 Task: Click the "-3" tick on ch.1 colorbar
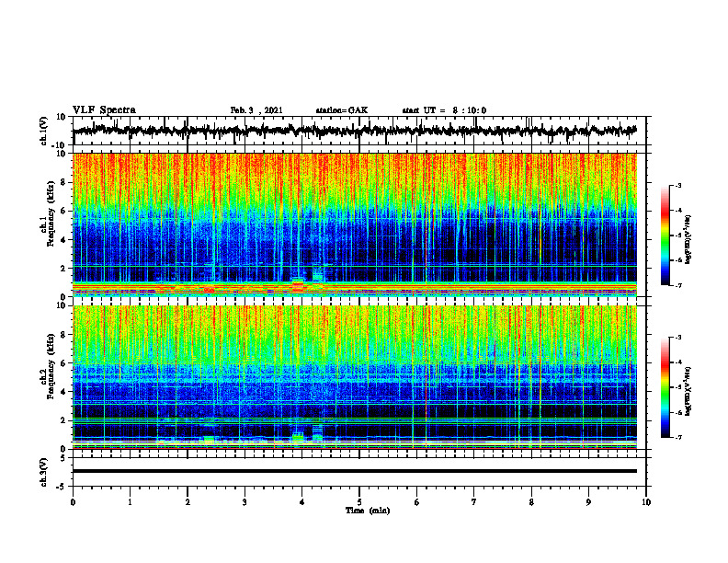(677, 186)
